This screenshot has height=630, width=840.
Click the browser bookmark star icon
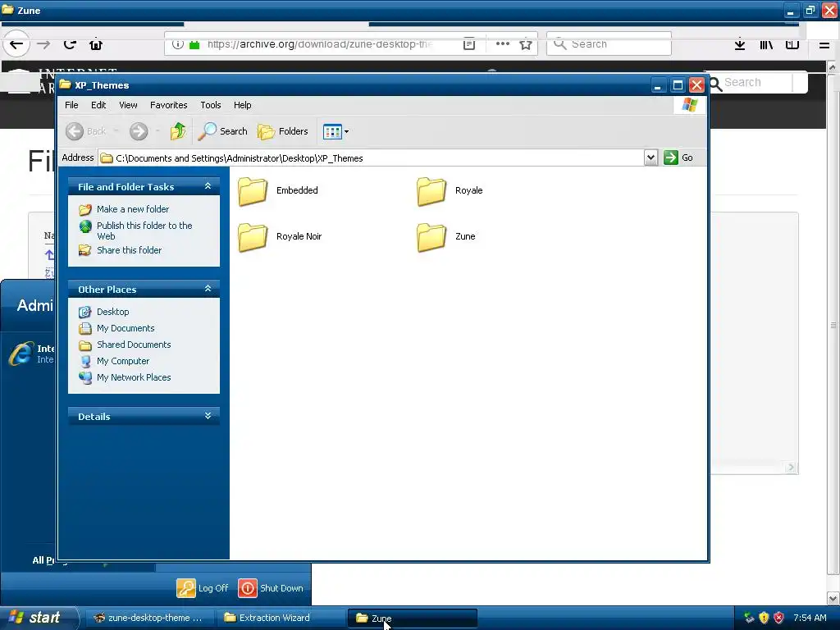click(x=526, y=44)
